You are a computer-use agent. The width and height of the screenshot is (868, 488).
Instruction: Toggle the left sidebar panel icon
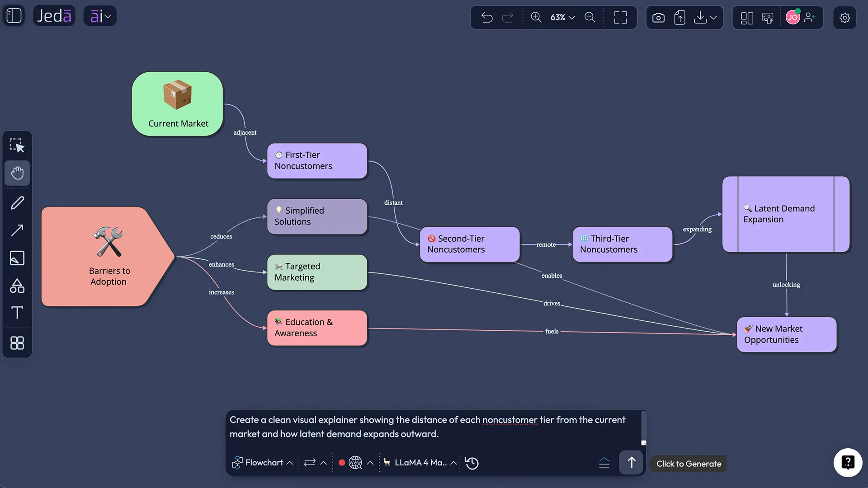14,16
